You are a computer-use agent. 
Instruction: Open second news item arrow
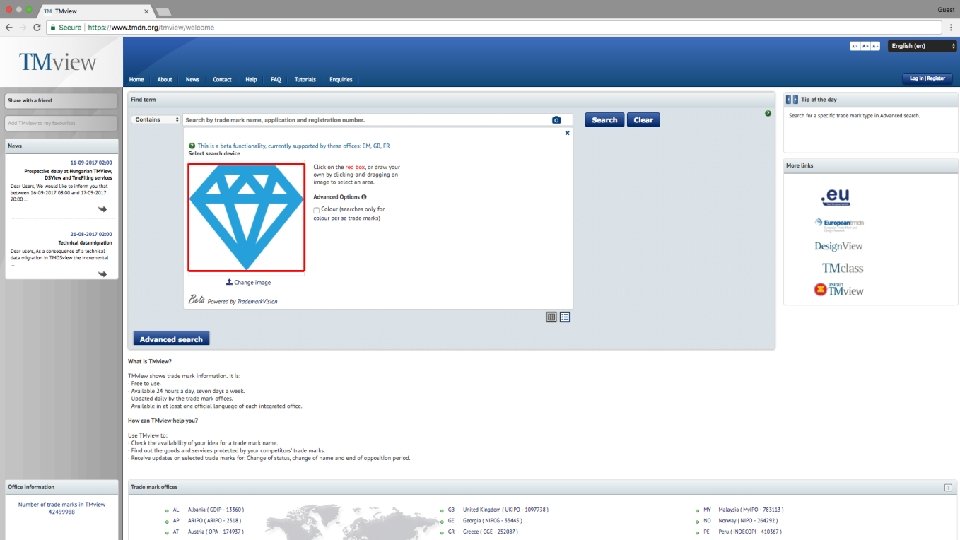pos(102,274)
